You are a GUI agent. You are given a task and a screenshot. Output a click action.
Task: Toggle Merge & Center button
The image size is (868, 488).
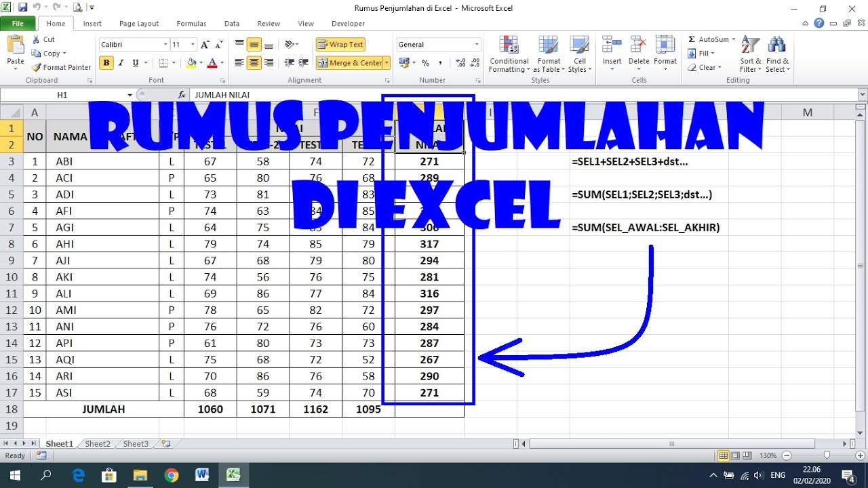pyautogui.click(x=350, y=63)
